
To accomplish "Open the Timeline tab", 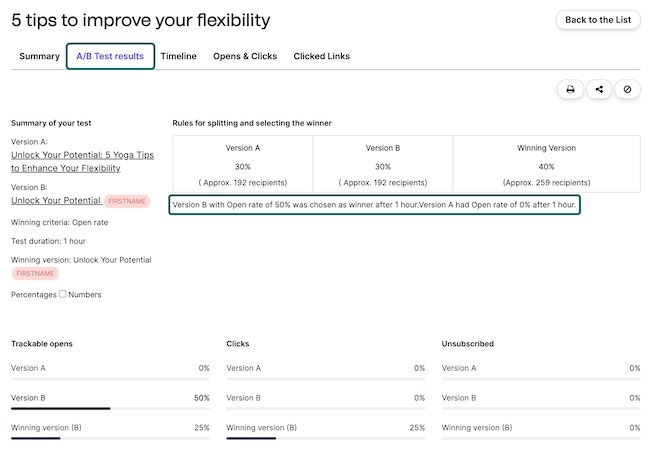I will pos(178,57).
